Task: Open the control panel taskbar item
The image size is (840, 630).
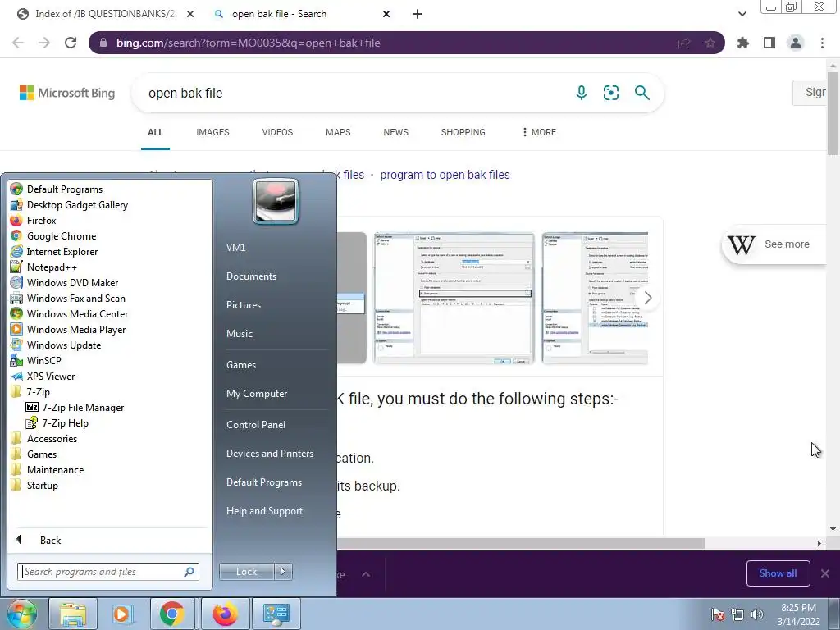Action: 276,614
